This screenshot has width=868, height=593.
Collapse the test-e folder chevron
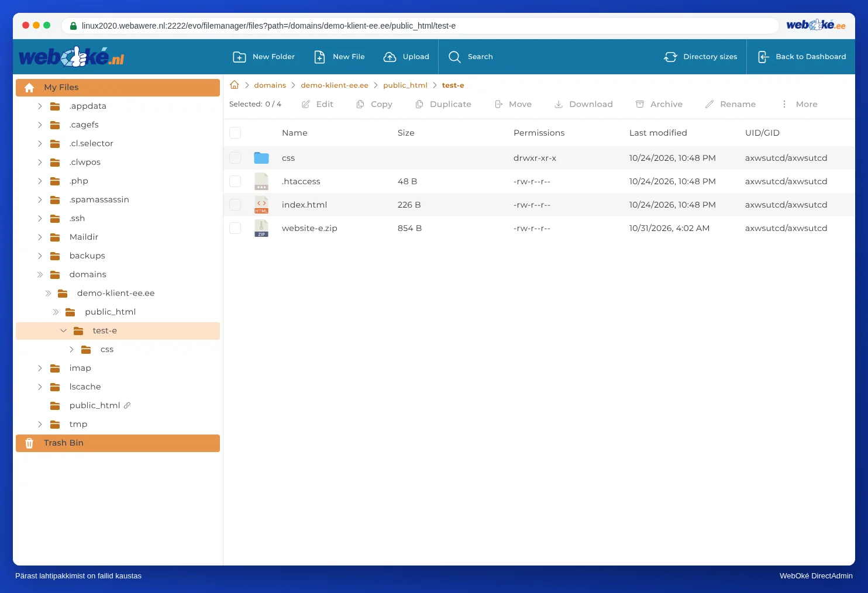(63, 330)
